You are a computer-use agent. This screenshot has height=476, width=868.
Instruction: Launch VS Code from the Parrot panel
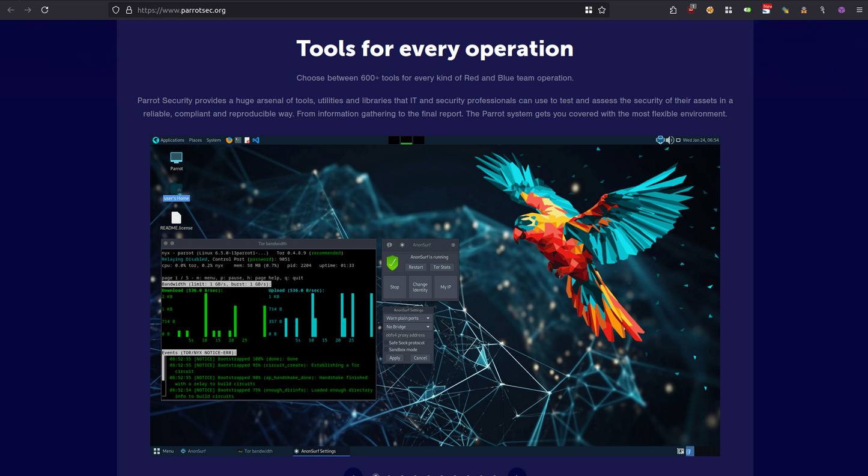pos(256,140)
